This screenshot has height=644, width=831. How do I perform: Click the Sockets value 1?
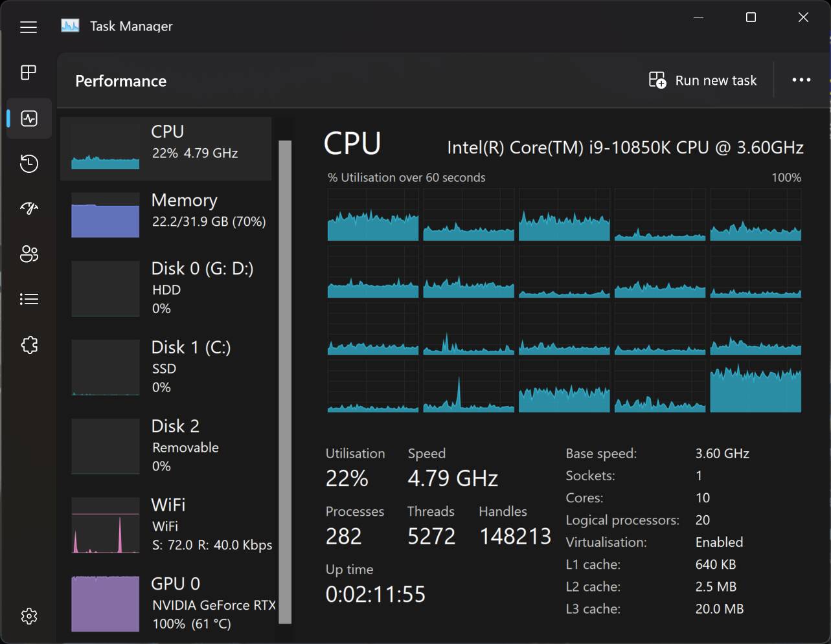(699, 476)
